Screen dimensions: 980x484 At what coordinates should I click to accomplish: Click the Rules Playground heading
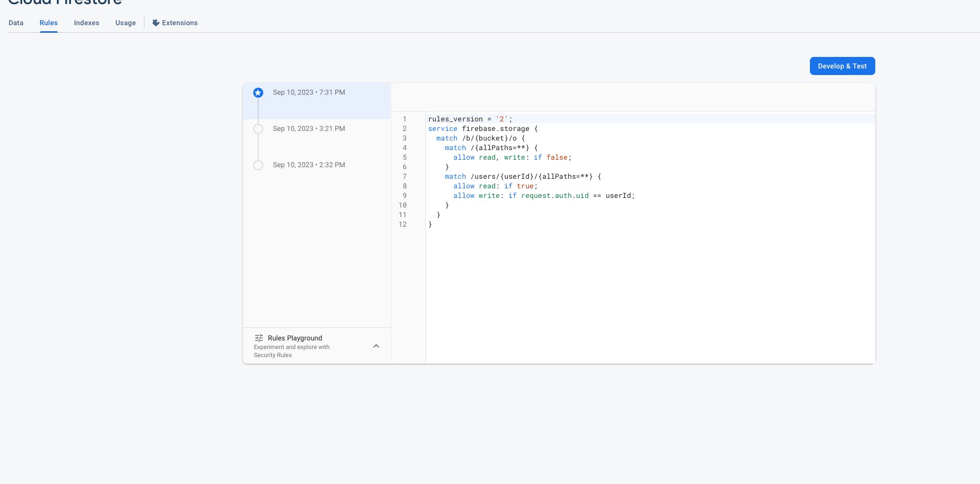click(295, 338)
